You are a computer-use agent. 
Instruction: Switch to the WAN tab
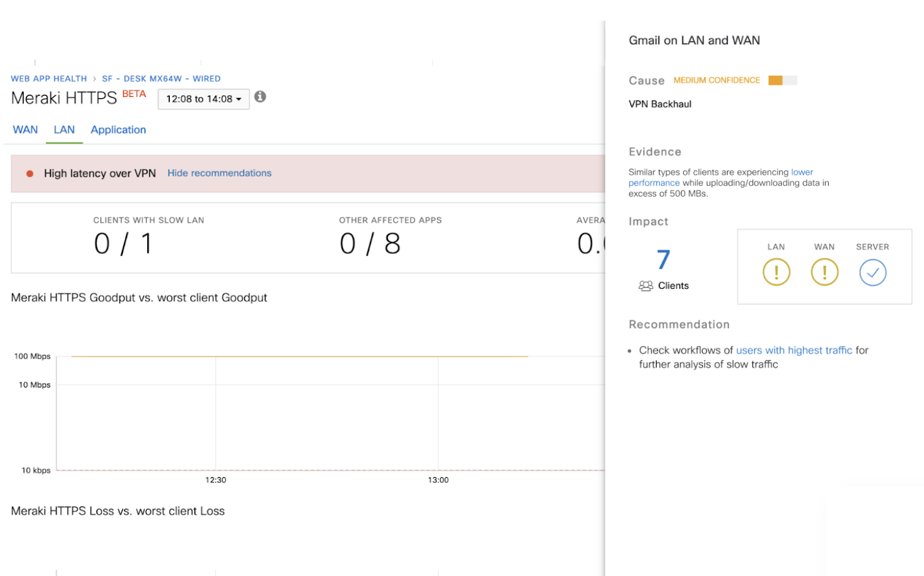point(25,130)
